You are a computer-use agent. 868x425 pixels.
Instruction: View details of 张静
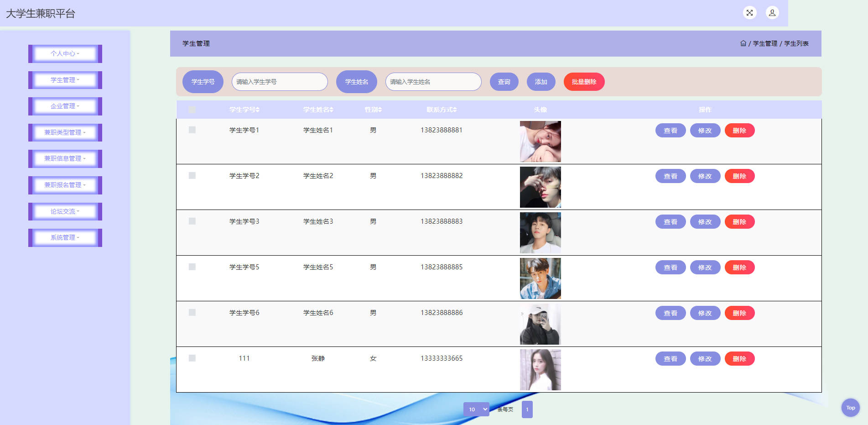point(670,359)
